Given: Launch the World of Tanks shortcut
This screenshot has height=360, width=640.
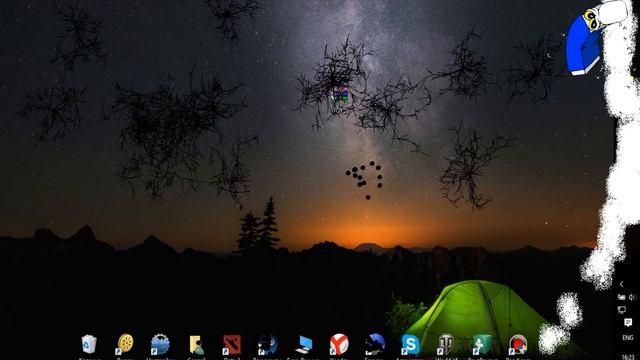Looking at the screenshot, I should (x=446, y=344).
